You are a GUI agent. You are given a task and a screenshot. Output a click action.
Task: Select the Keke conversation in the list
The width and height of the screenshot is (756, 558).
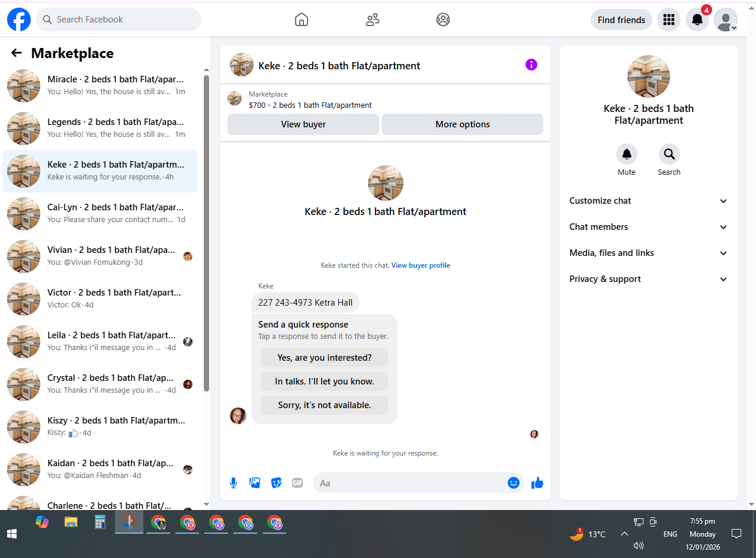coord(100,171)
